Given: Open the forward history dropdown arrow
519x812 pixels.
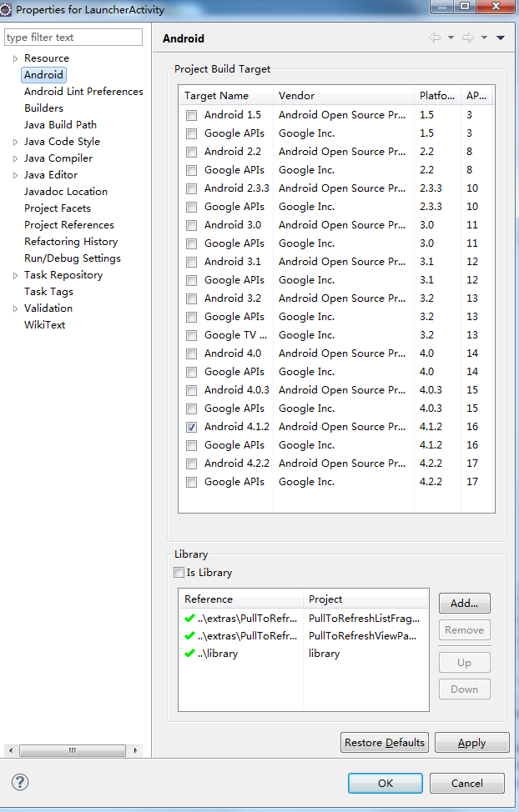Looking at the screenshot, I should (x=484, y=38).
